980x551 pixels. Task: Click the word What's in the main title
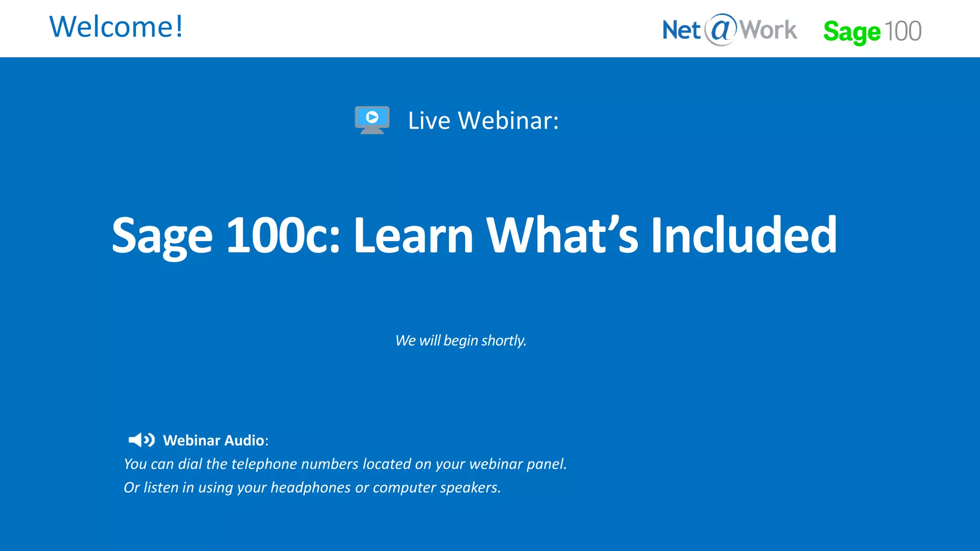coord(562,234)
